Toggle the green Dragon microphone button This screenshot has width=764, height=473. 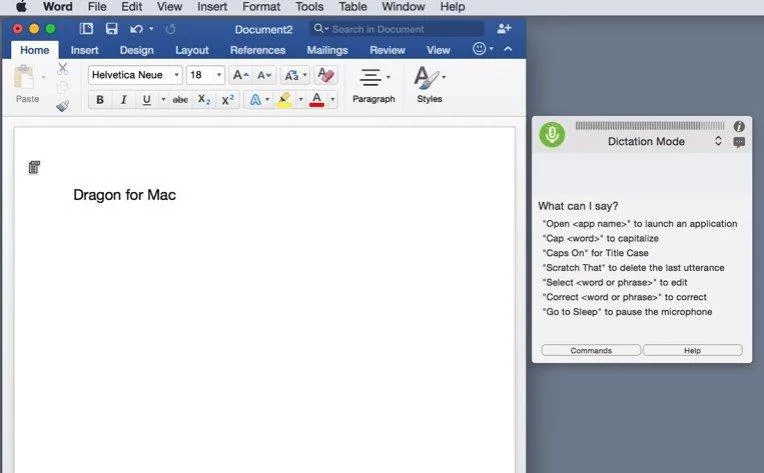coord(552,134)
